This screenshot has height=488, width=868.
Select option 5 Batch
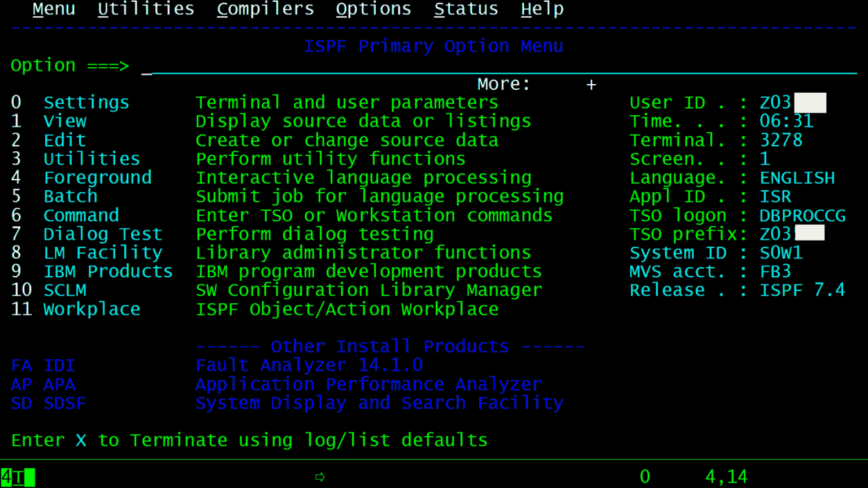54,196
